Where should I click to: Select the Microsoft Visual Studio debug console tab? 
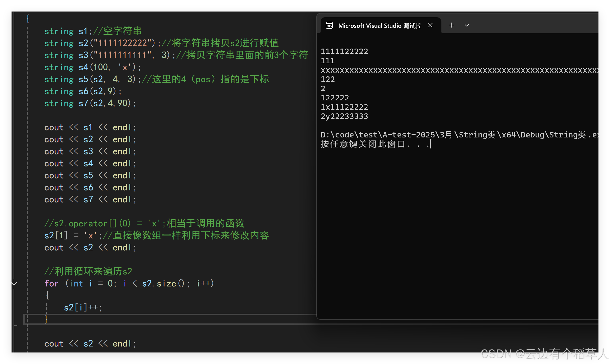pyautogui.click(x=379, y=26)
